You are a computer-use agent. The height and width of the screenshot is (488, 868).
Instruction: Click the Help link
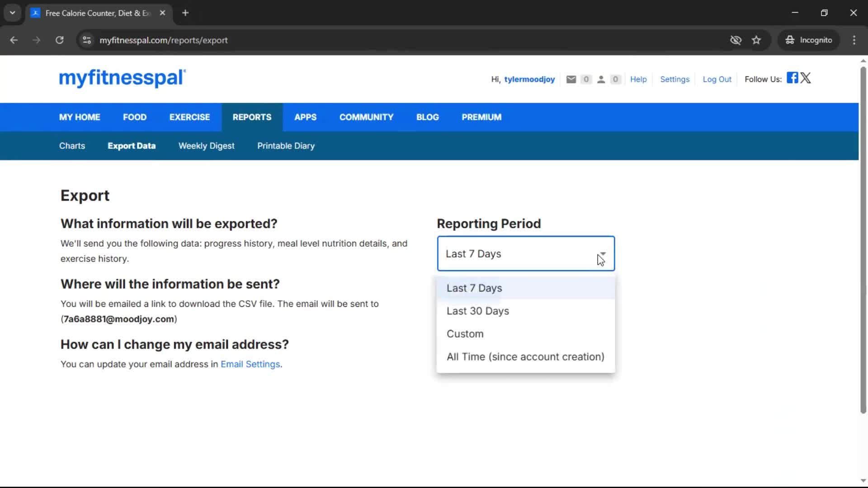[638, 80]
